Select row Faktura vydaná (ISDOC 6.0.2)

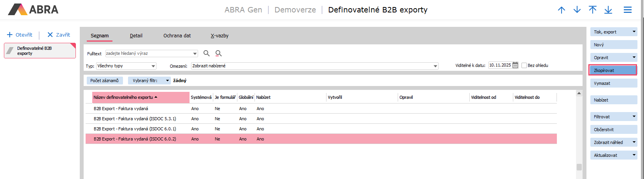tap(321, 139)
